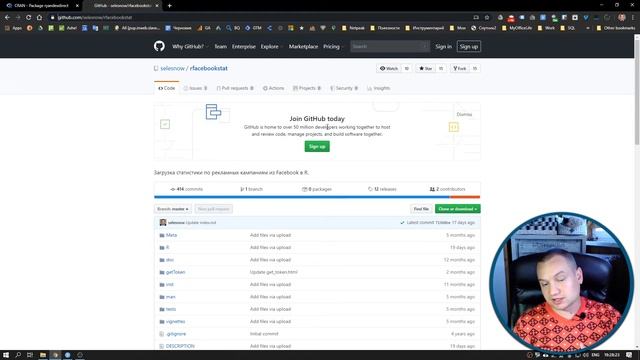The height and width of the screenshot is (360, 640).
Task: Watch the rfacebookstat repository
Action: pos(389,69)
